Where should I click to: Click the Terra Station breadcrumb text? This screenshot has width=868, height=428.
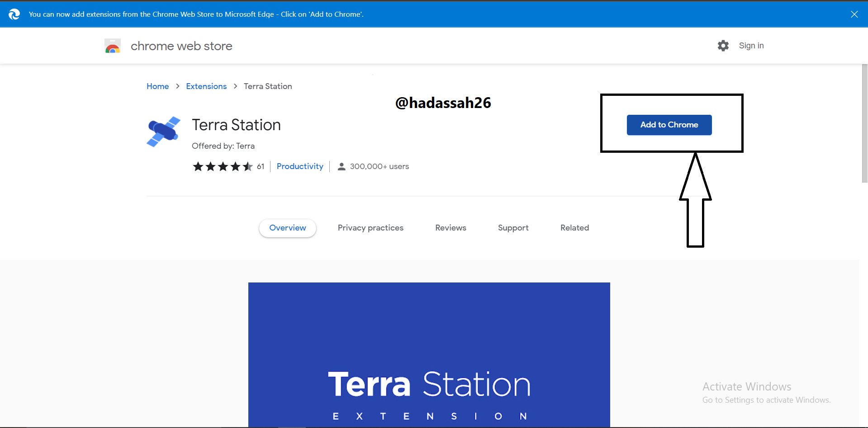tap(268, 86)
